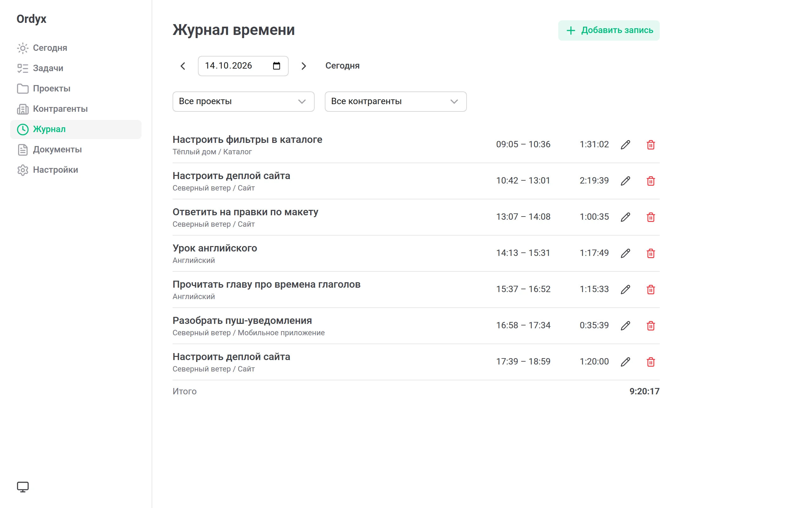Delete the 10:42 – 13:01 deploy entry
Image resolution: width=812 pixels, height=508 pixels.
click(651, 181)
